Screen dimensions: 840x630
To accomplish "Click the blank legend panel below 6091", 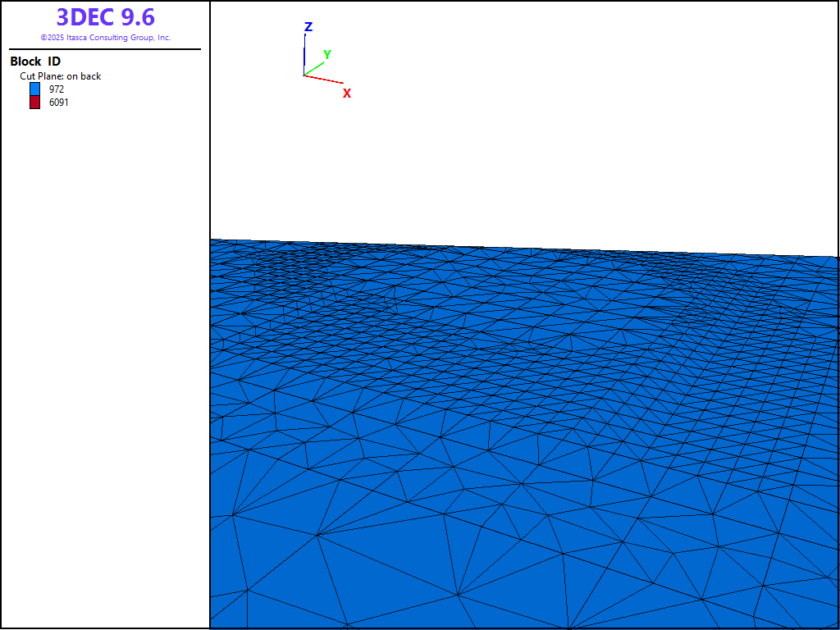I will (x=105, y=369).
